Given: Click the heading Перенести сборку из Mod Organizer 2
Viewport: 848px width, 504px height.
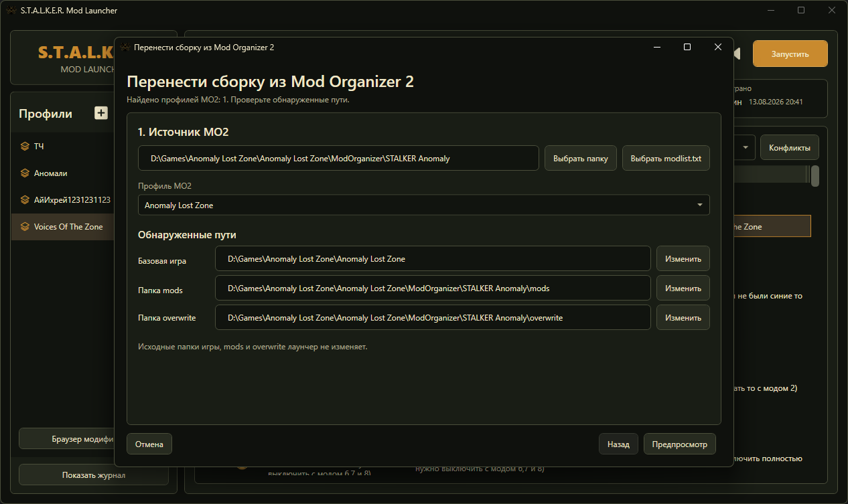Looking at the screenshot, I should coord(271,82).
